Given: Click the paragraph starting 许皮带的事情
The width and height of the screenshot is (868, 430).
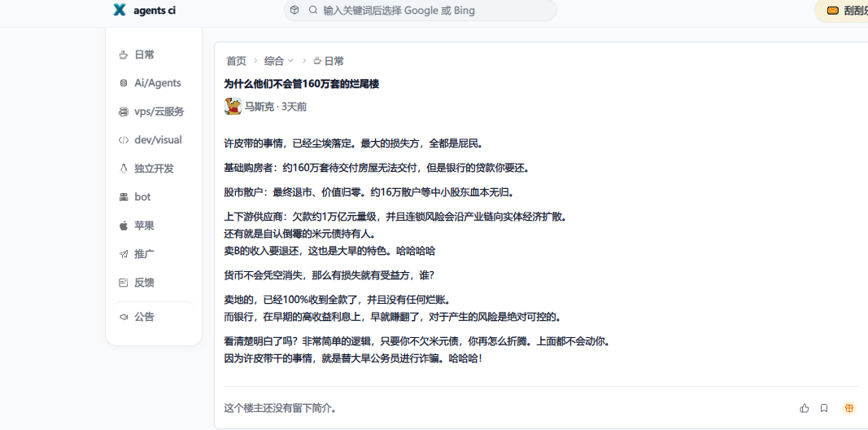Looking at the screenshot, I should coord(355,144).
